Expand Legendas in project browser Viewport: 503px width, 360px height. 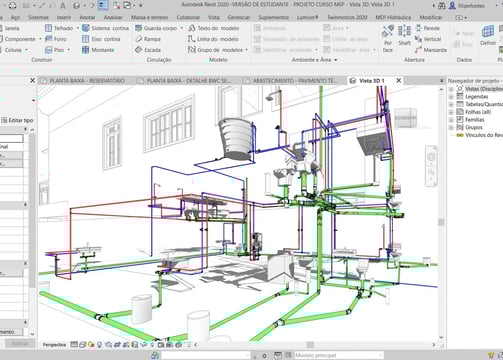[x=451, y=97]
